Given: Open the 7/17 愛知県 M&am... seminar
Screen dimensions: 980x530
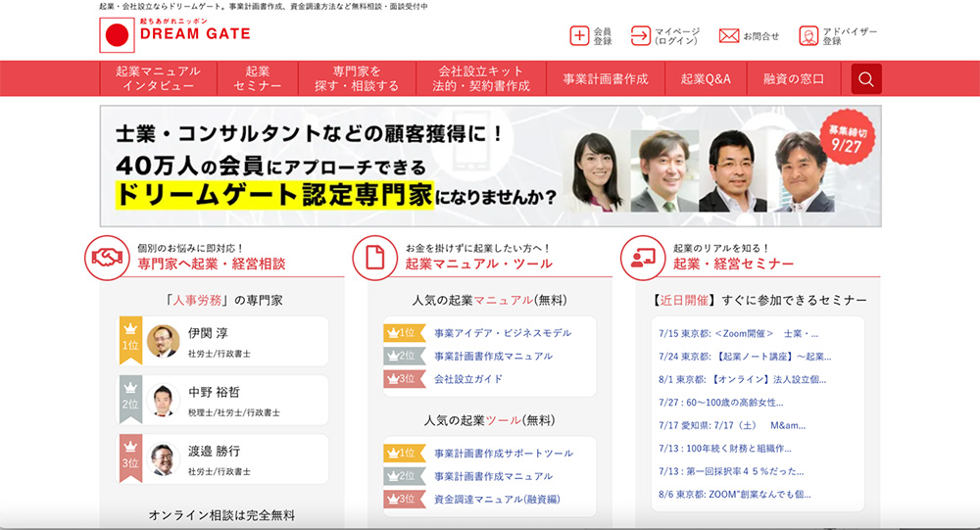Looking at the screenshot, I should [x=732, y=425].
